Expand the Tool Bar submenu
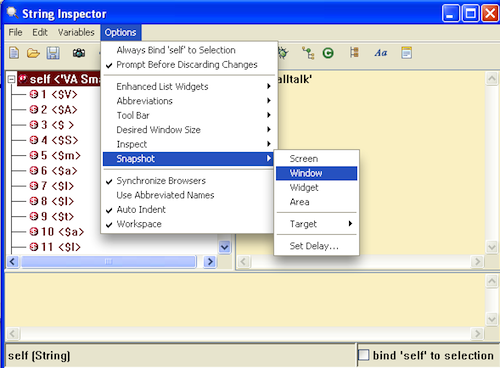Screen dimensions: 500x368 tap(188, 115)
